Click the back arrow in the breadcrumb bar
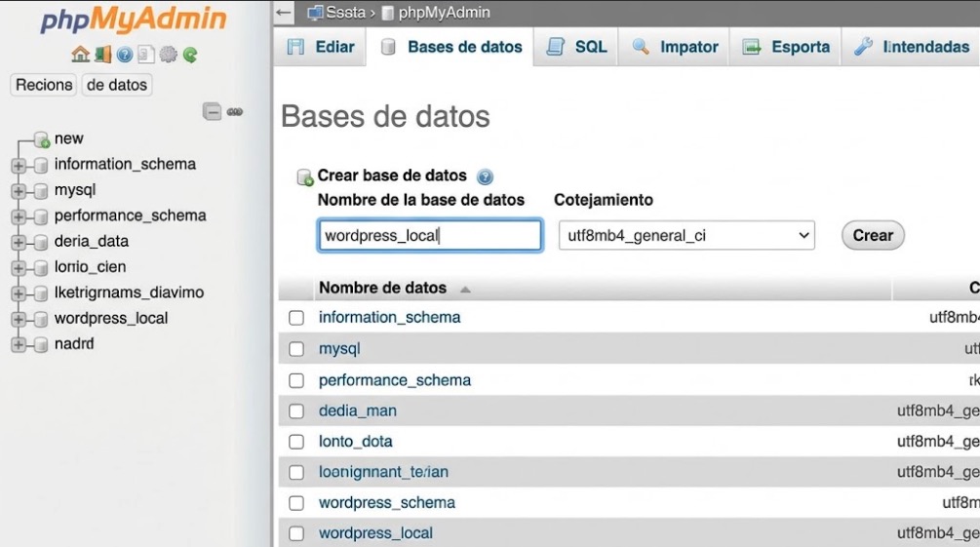Image resolution: width=980 pixels, height=547 pixels. tap(284, 13)
